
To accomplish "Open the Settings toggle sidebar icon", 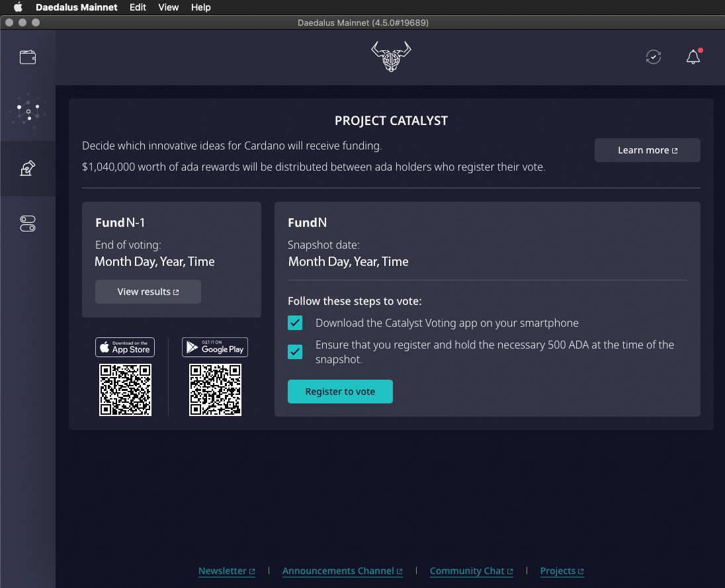I will pyautogui.click(x=28, y=224).
